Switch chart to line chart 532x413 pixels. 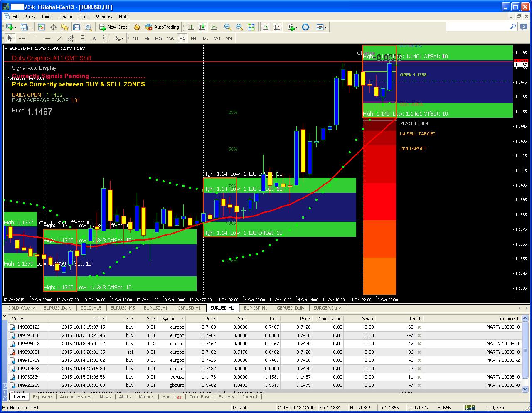click(214, 27)
